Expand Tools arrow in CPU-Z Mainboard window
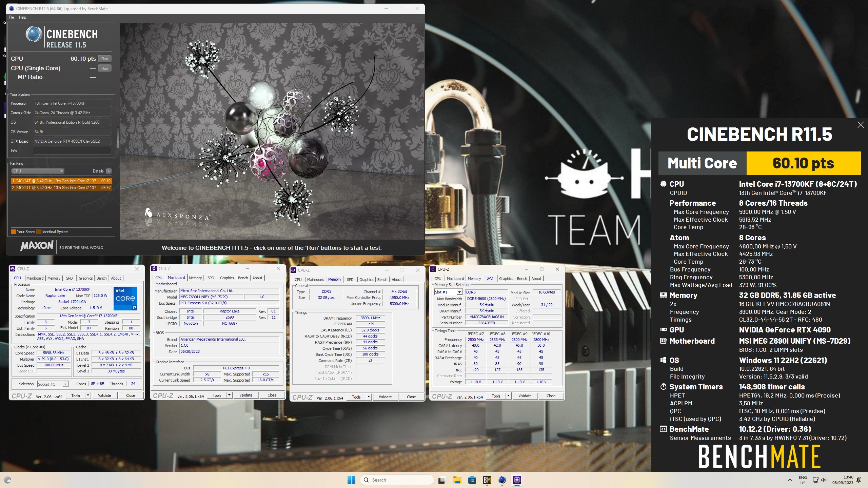This screenshot has width=868, height=488. pyautogui.click(x=230, y=395)
